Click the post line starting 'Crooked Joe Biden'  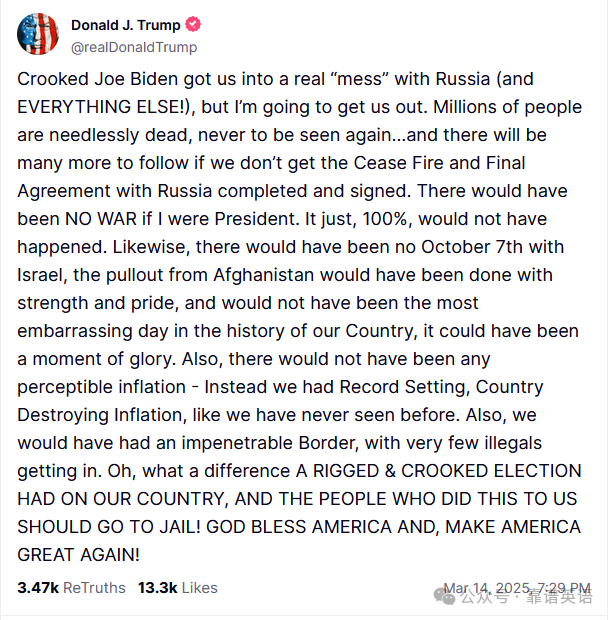[x=276, y=79]
